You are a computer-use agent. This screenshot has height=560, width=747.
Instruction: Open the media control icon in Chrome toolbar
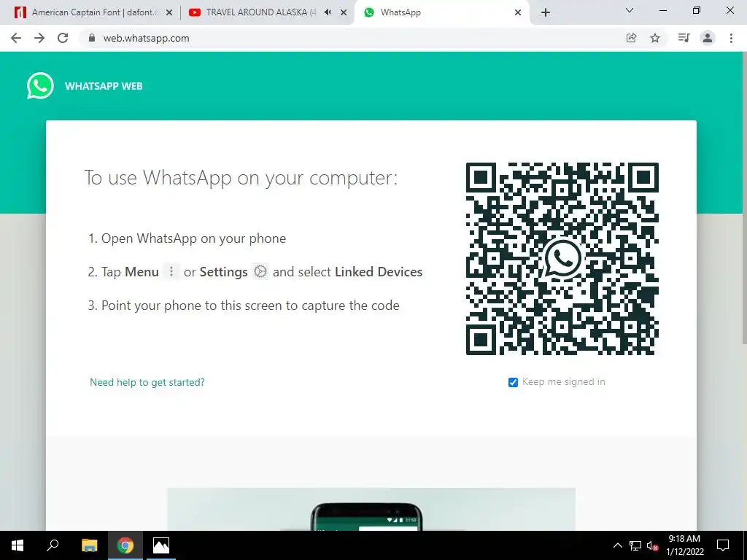pos(684,38)
